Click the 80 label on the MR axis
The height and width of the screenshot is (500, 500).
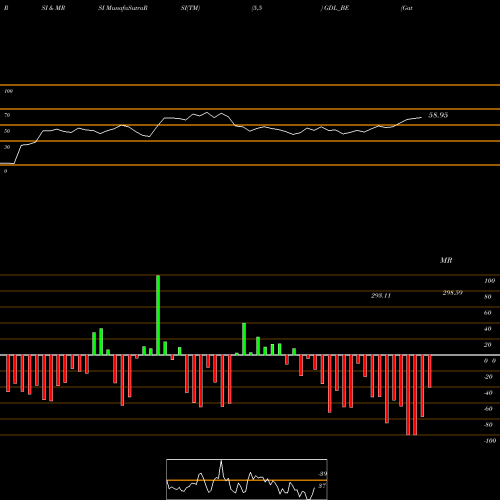(x=488, y=297)
